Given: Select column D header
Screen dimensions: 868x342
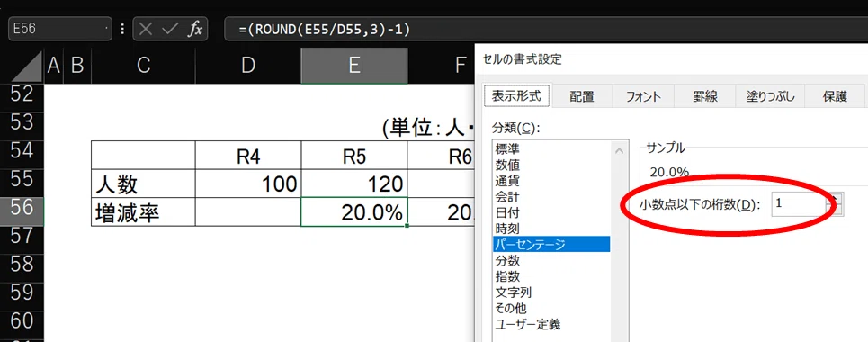Looking at the screenshot, I should (248, 66).
